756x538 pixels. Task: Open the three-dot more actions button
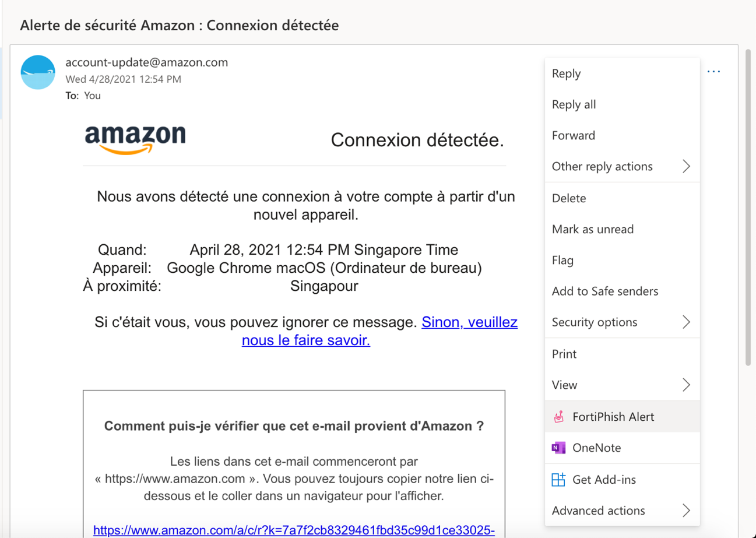pyautogui.click(x=713, y=72)
